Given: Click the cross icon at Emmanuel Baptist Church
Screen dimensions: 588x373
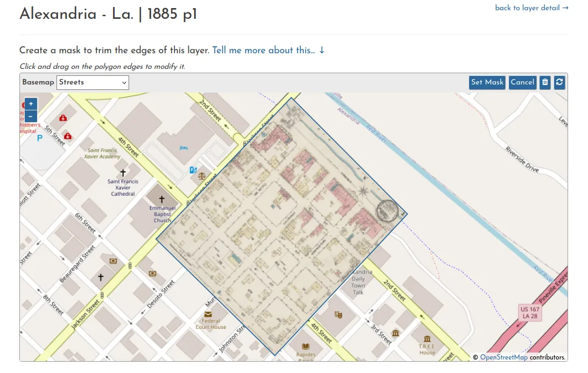Looking at the screenshot, I should coord(162,199).
